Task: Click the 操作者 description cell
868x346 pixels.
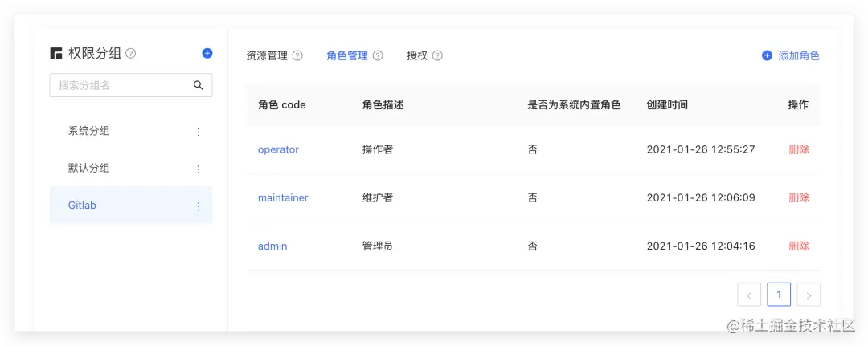Action: [x=378, y=149]
